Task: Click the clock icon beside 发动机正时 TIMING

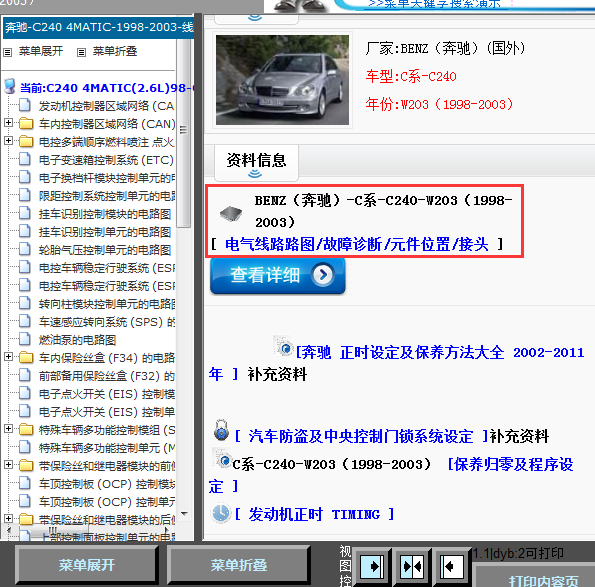Action: 220,513
